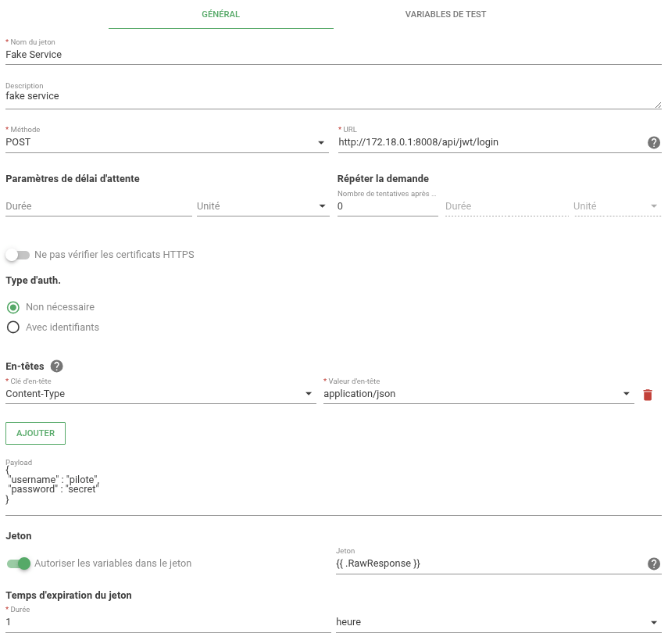The height and width of the screenshot is (644, 668).
Task: Click the Nom du jeton field
Action: [333, 55]
